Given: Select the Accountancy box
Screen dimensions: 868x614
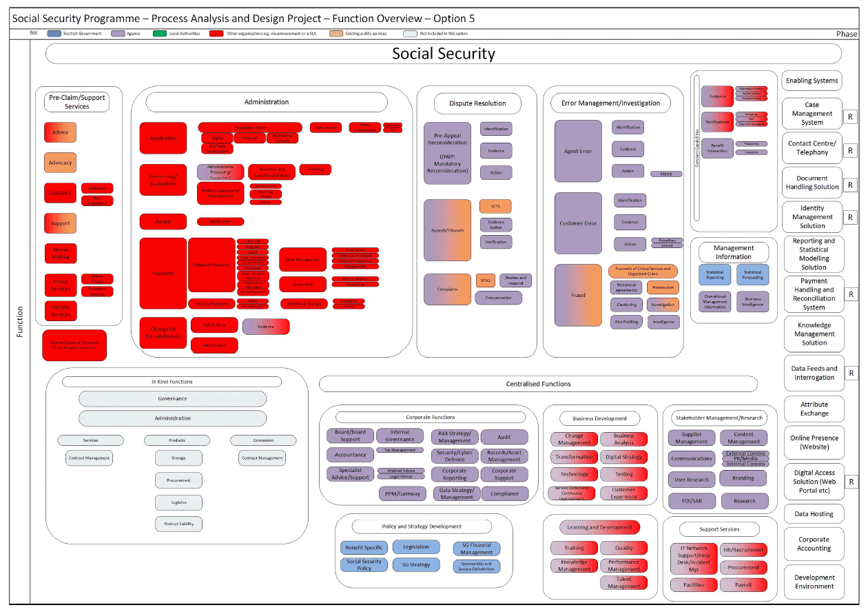Looking at the screenshot, I should tap(350, 455).
